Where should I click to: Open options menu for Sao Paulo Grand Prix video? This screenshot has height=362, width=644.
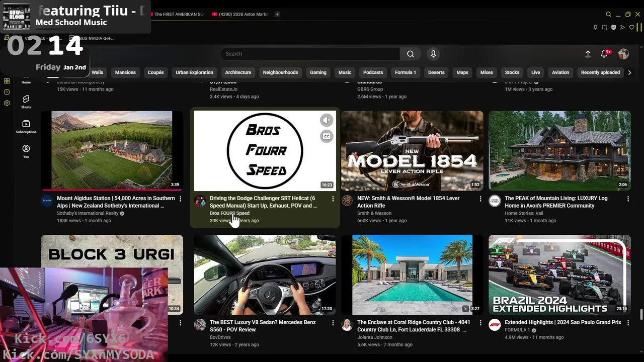pos(627,323)
